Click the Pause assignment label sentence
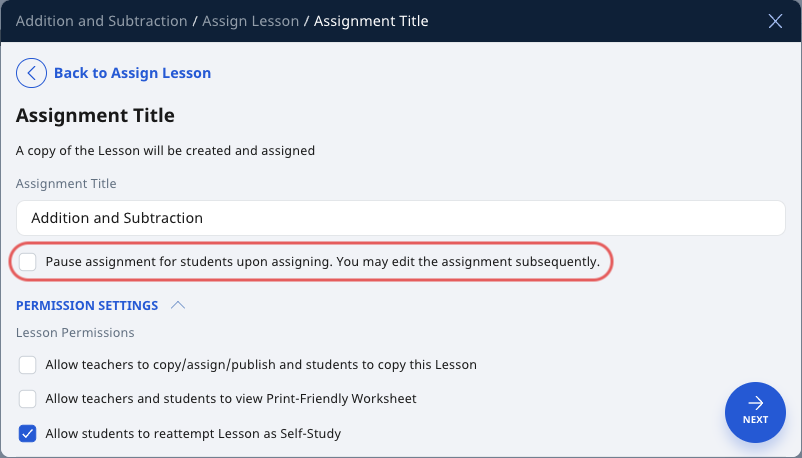The height and width of the screenshot is (458, 802). 322,261
